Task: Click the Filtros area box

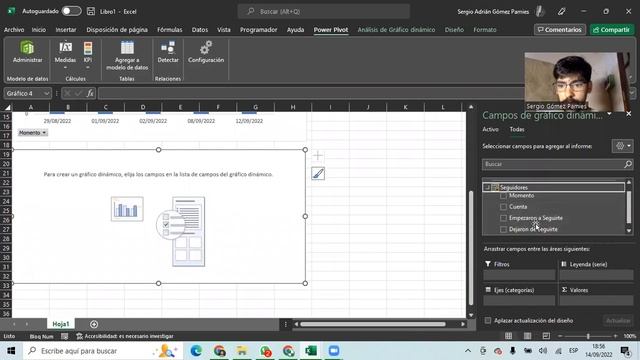Action: pyautogui.click(x=519, y=275)
